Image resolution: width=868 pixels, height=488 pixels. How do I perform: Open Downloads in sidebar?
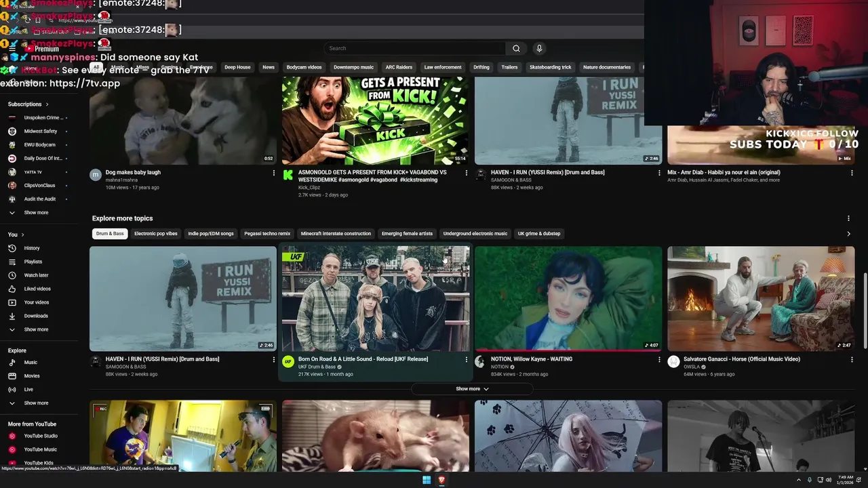pos(36,316)
